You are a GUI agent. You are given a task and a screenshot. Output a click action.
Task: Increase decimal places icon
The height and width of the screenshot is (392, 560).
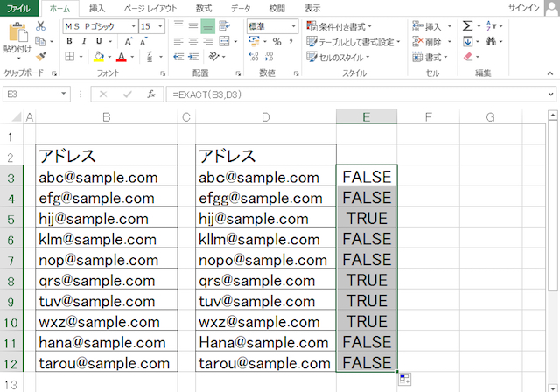[x=254, y=57]
